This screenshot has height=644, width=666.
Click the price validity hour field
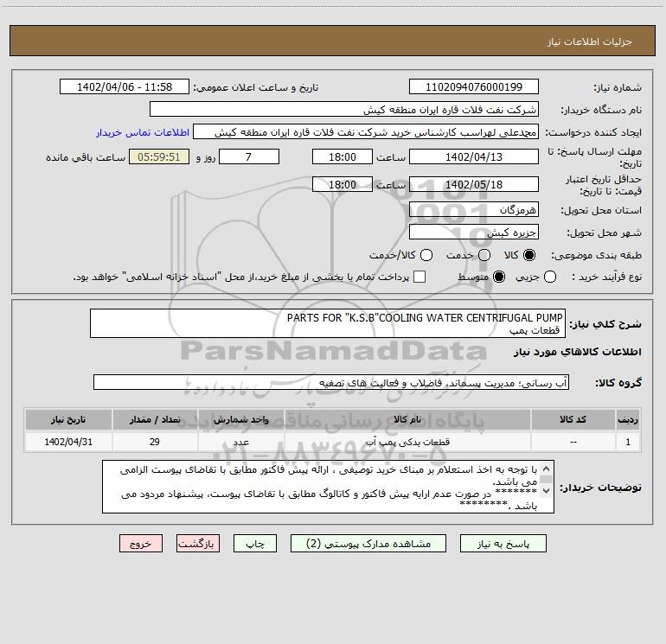coord(343,184)
